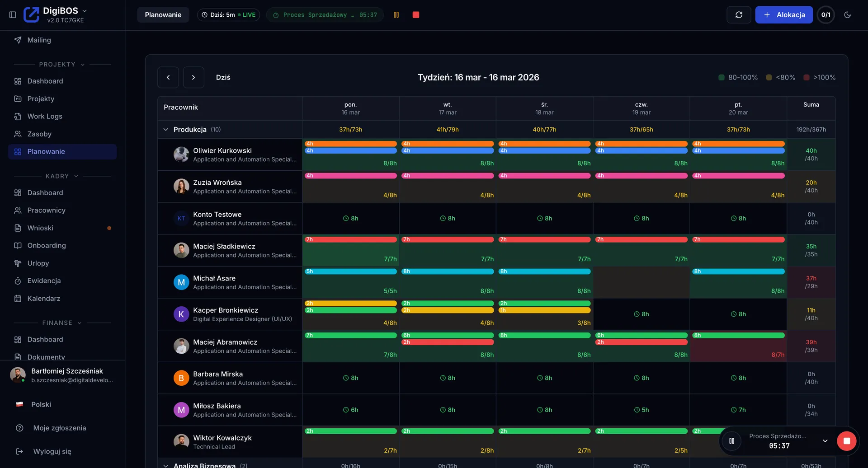Stop the timer with red square in top bar
This screenshot has width=868, height=468.
pos(416,15)
